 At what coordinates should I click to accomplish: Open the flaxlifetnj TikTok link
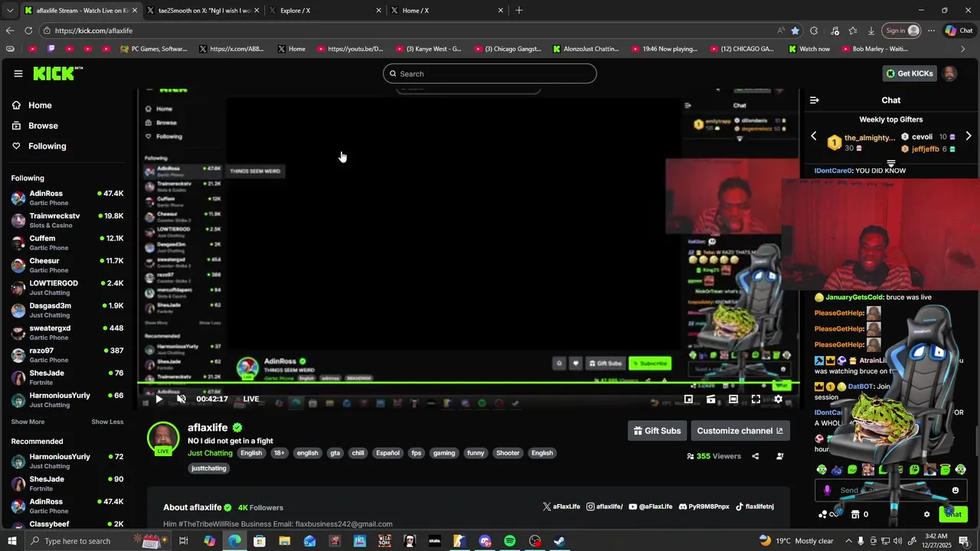tap(755, 507)
